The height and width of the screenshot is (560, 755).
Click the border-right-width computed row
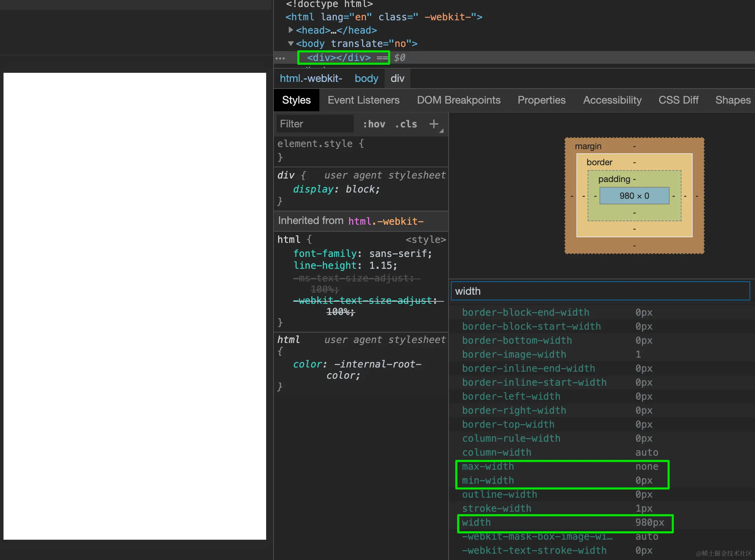click(x=602, y=410)
